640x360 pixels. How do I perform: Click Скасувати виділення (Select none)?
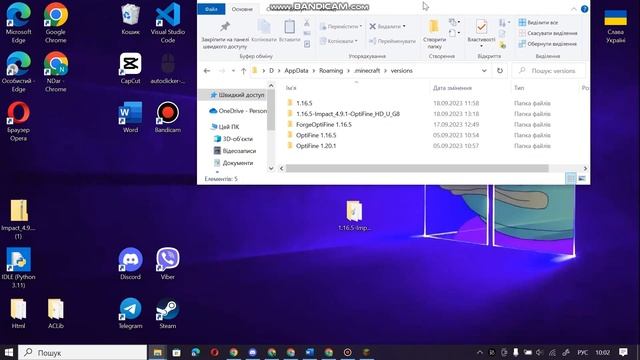click(548, 33)
